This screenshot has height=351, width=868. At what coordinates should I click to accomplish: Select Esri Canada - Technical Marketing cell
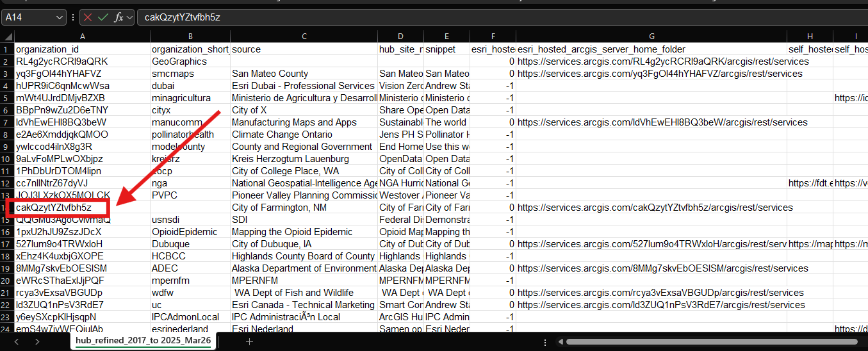[304, 305]
